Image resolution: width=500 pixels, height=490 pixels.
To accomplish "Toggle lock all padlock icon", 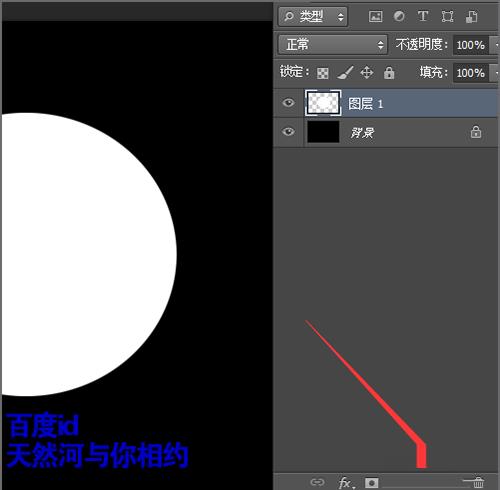I will tap(389, 73).
